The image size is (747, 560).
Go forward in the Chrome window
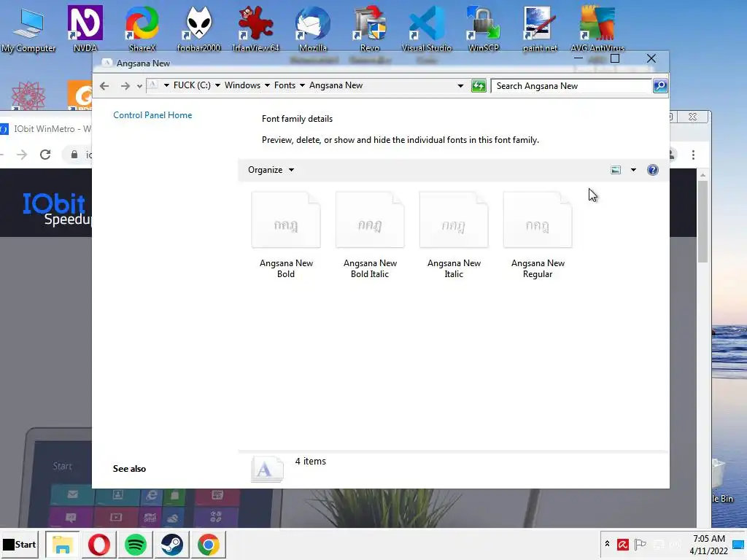point(22,155)
